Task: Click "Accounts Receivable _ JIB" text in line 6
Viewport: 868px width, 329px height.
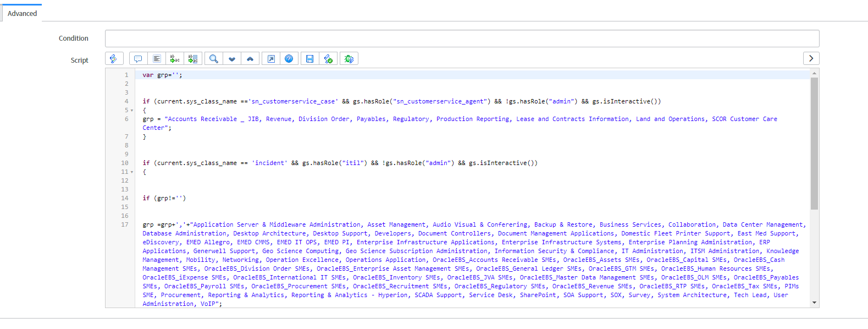Action: tap(214, 119)
